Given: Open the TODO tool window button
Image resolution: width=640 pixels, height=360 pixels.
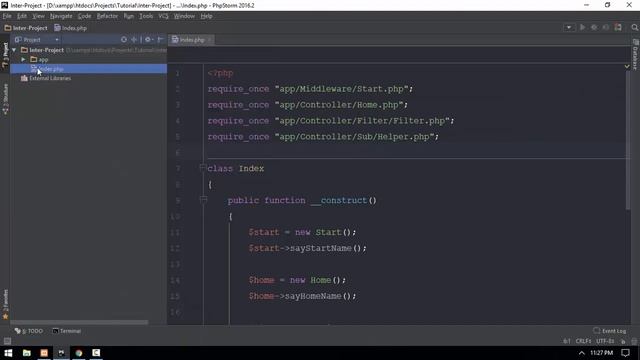Looking at the screenshot, I should pos(29,331).
